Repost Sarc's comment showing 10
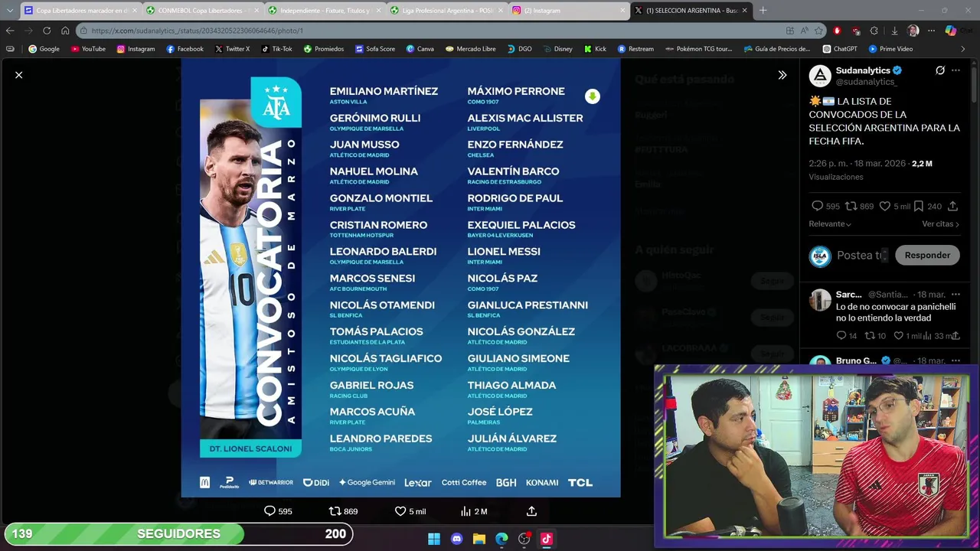Image resolution: width=980 pixels, height=551 pixels. [870, 336]
